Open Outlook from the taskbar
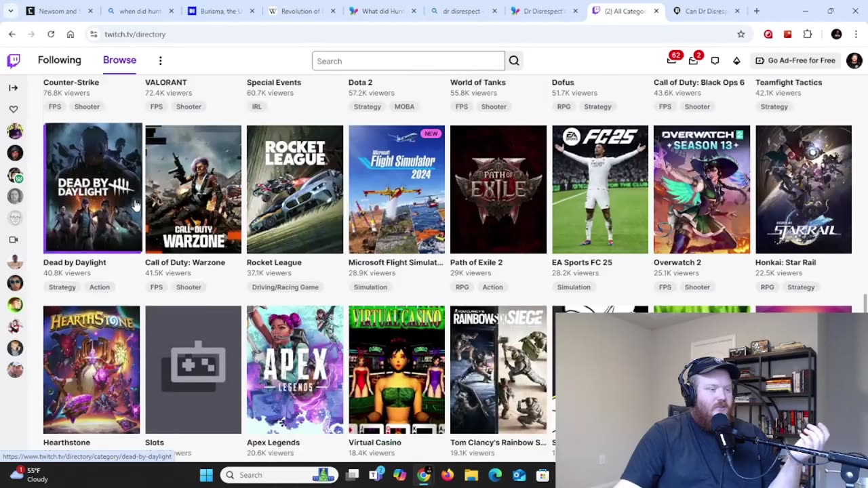The width and height of the screenshot is (868, 488). (x=519, y=475)
